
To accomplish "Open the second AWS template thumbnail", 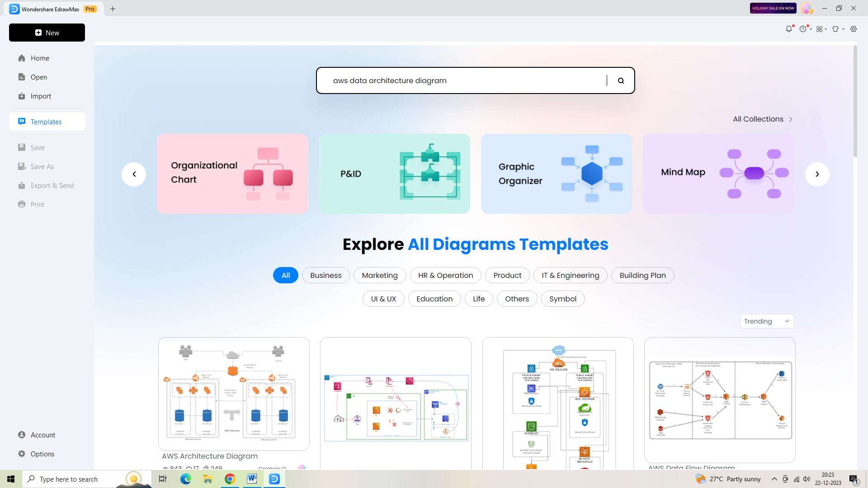I will click(x=396, y=404).
